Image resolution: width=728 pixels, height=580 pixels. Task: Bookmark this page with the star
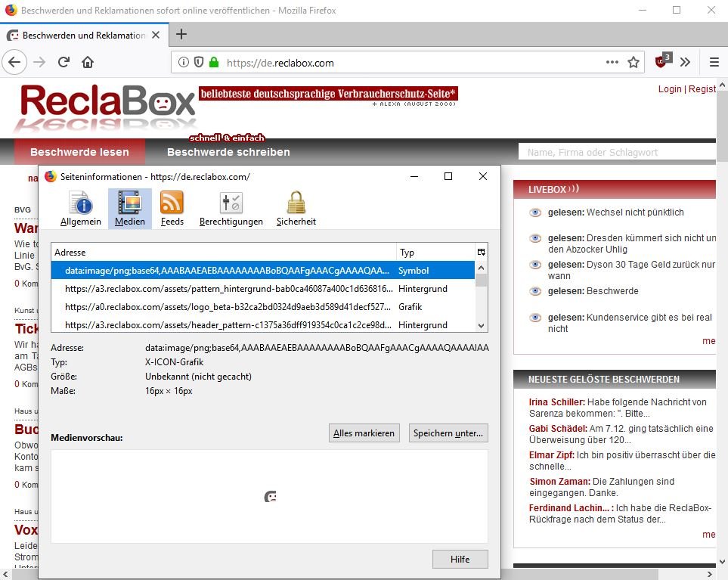[634, 62]
